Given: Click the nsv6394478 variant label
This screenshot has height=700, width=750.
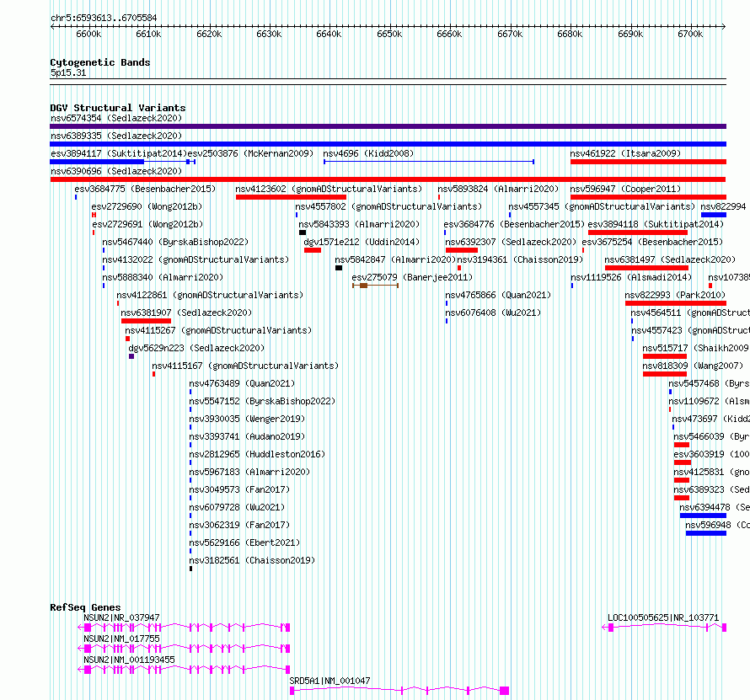Looking at the screenshot, I should pos(715,507).
